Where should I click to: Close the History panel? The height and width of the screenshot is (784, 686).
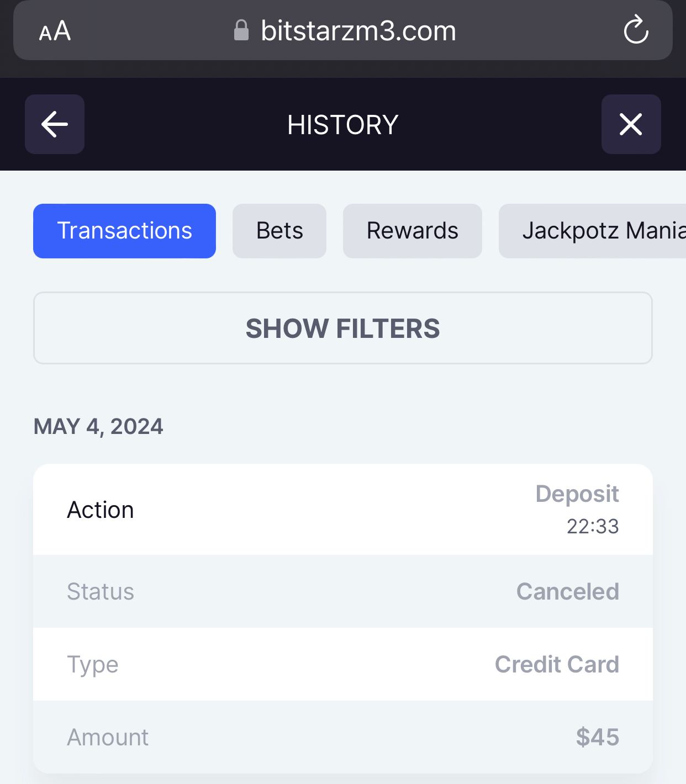tap(631, 124)
